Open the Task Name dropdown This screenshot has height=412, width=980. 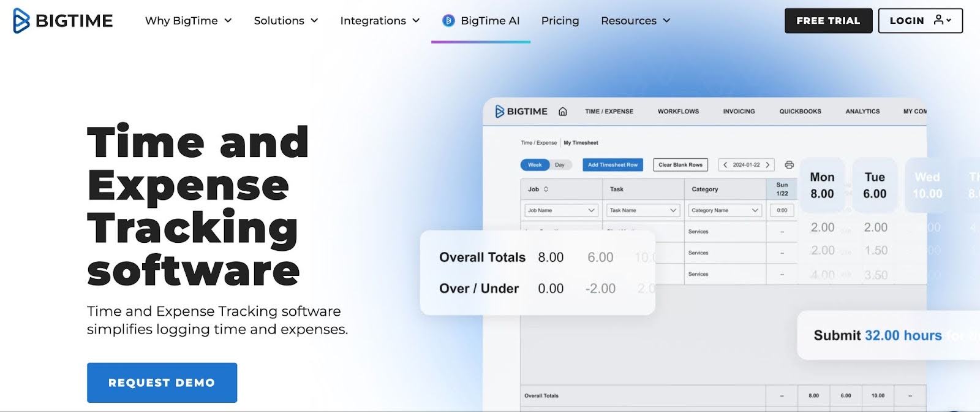(643, 210)
